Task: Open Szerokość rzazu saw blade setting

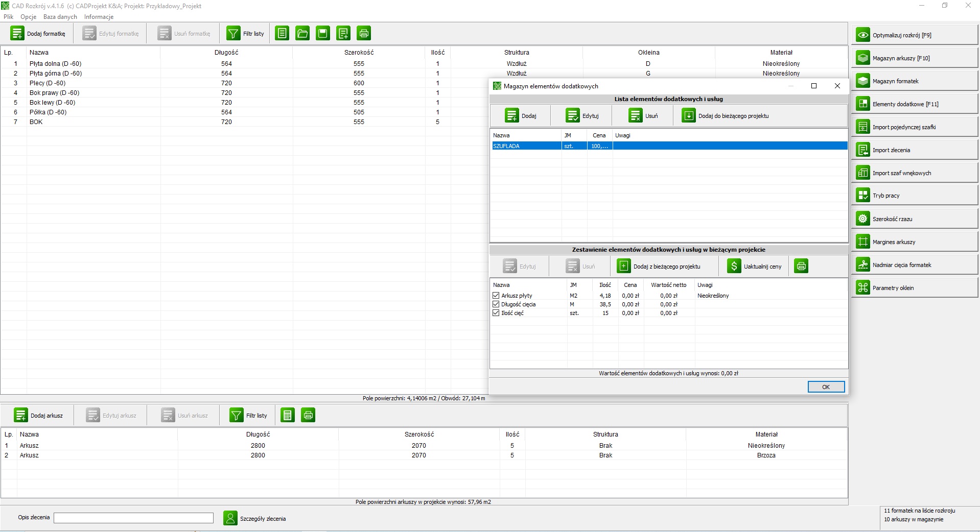Action: click(863, 219)
